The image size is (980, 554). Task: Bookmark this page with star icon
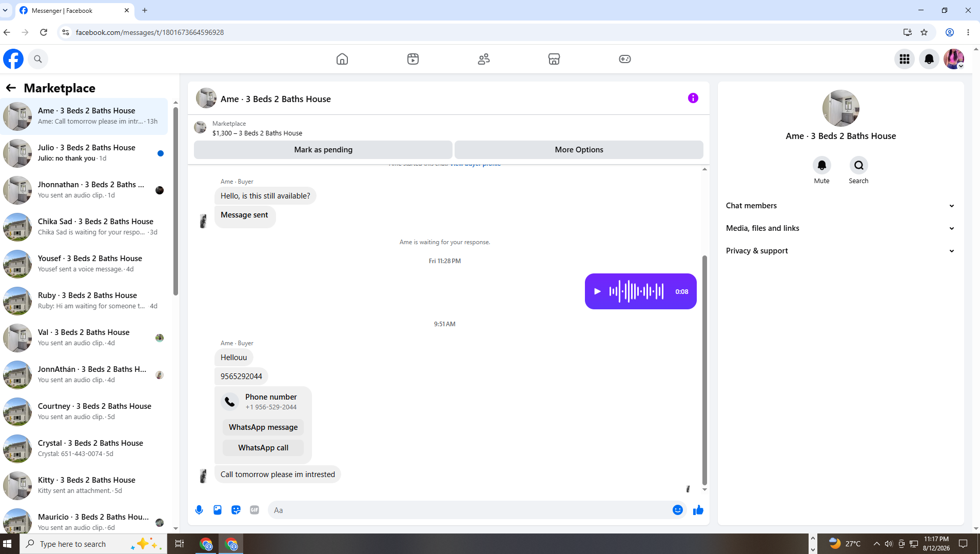pos(924,32)
